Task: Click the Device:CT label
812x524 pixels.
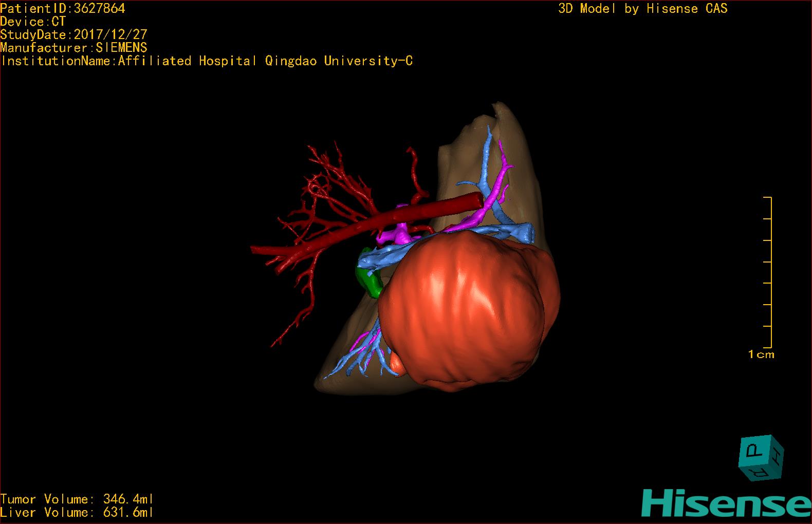Action: pyautogui.click(x=33, y=22)
